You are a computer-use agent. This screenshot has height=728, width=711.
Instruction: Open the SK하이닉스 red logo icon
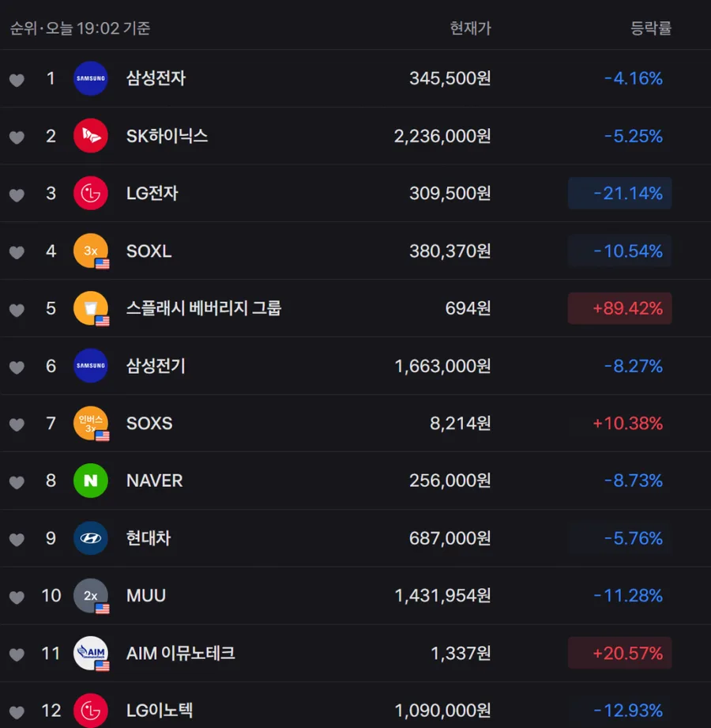point(91,136)
